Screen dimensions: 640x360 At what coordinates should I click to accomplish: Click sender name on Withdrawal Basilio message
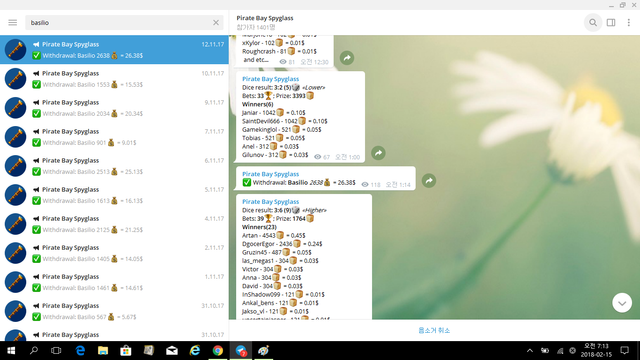pyautogui.click(x=270, y=174)
